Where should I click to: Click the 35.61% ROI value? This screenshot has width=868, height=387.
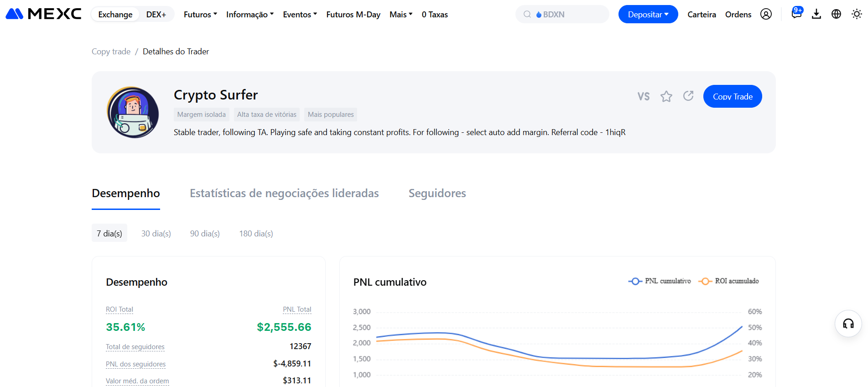(125, 327)
